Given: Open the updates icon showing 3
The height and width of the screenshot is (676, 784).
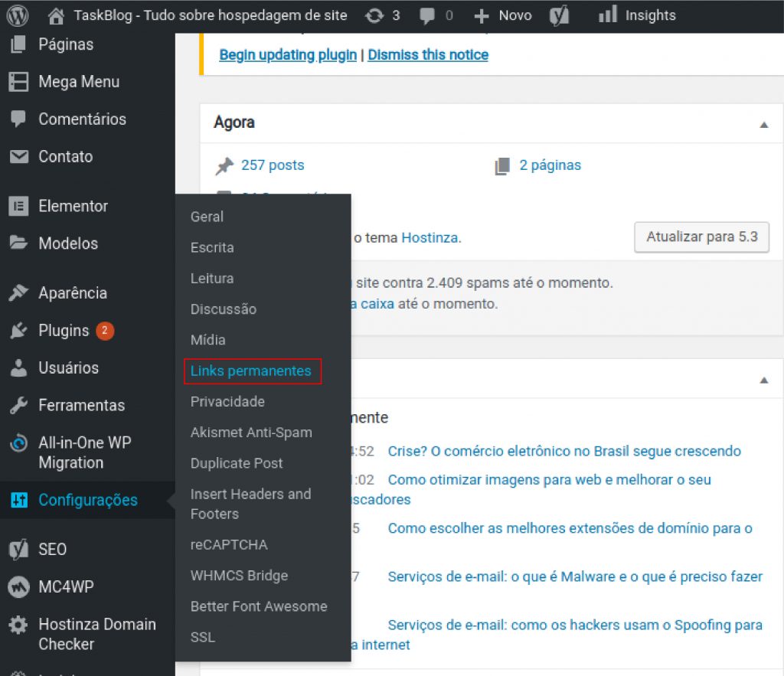Looking at the screenshot, I should click(376, 15).
